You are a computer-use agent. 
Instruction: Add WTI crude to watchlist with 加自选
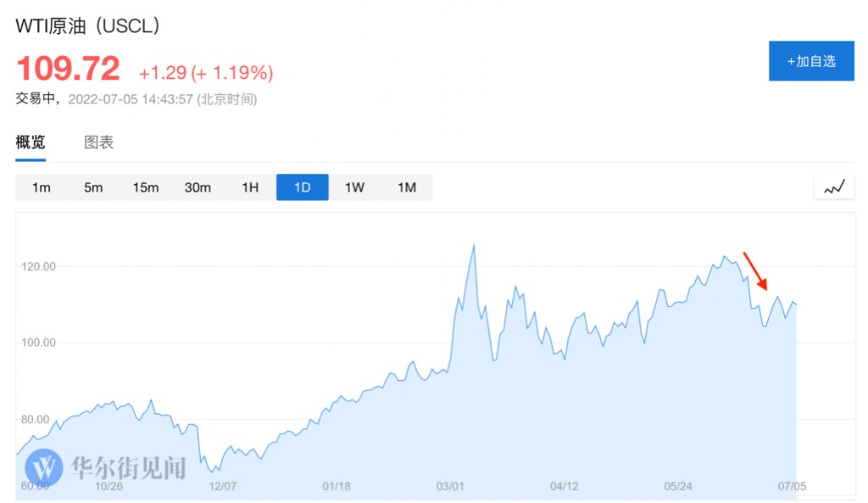pos(811,61)
